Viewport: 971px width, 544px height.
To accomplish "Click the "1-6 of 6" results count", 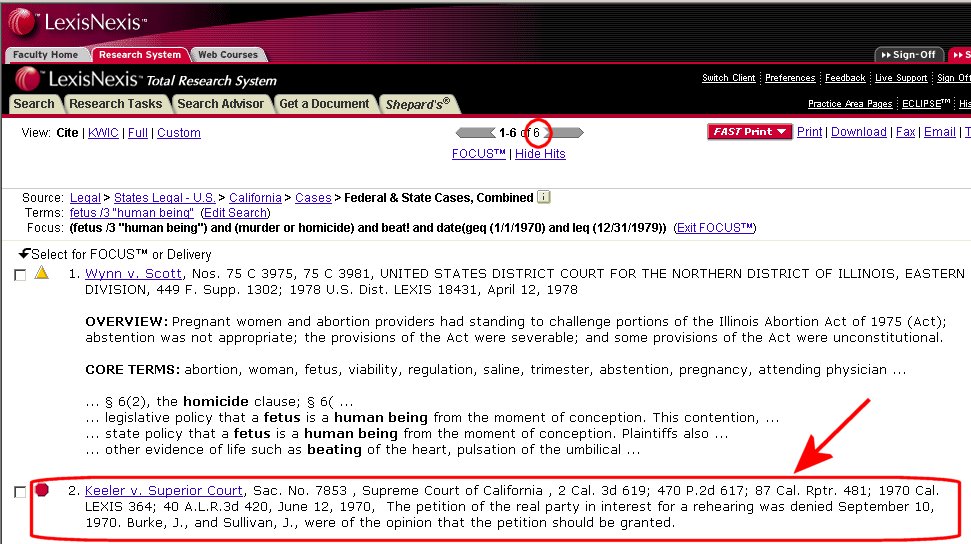I will coord(519,133).
